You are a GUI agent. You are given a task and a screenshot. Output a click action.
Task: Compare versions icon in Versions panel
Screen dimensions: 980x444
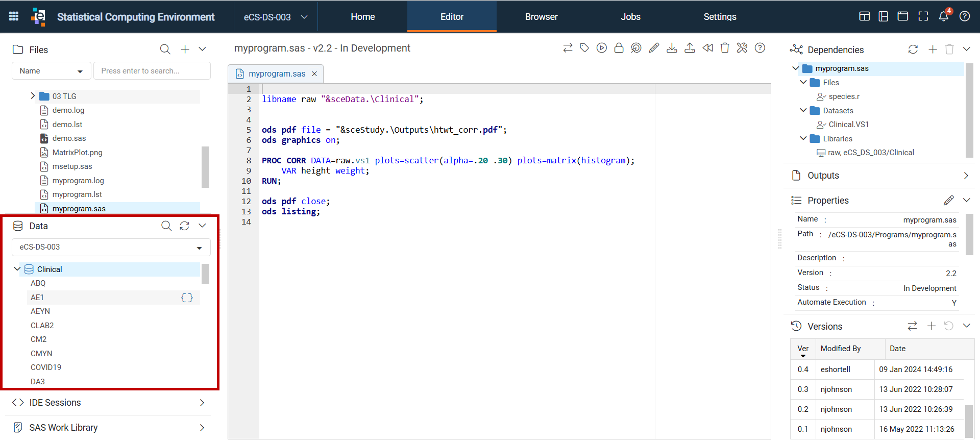[x=912, y=326]
